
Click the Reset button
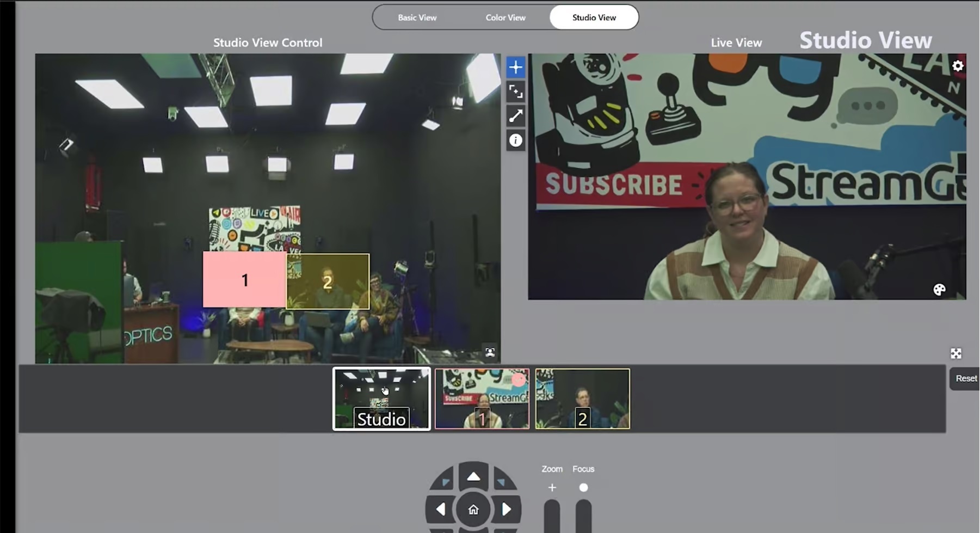[966, 378]
